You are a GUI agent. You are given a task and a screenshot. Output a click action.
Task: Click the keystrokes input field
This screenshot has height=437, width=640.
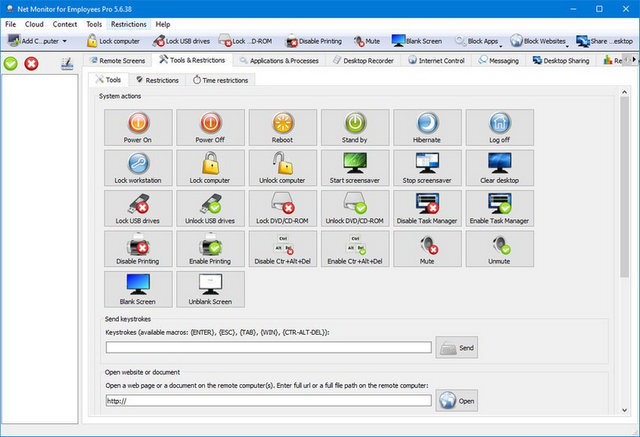(268, 348)
